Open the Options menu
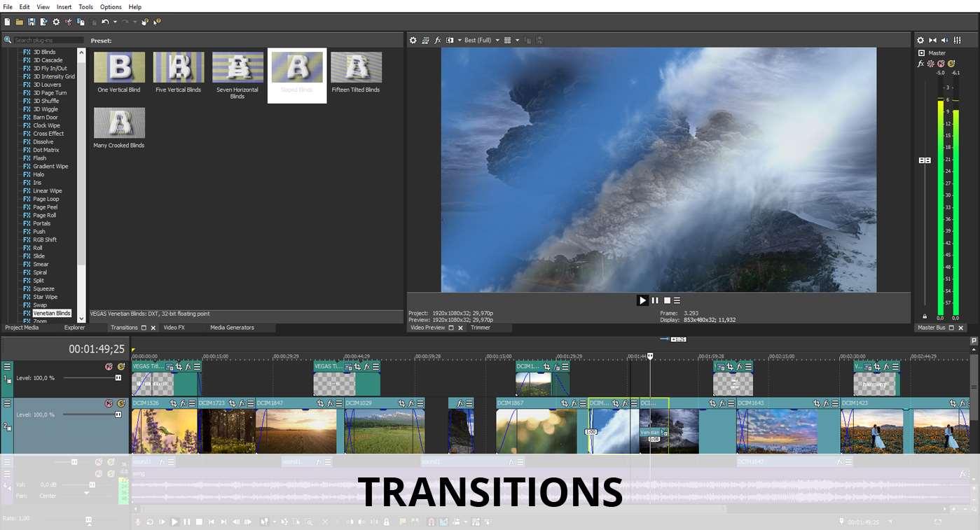Screen dimensions: 980x530 [x=111, y=6]
